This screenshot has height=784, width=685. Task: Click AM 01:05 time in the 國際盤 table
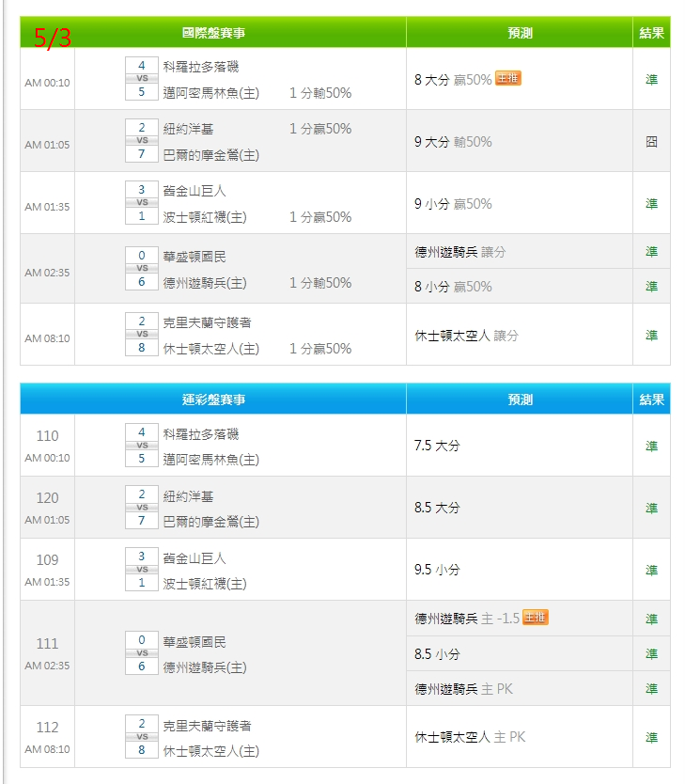[48, 145]
